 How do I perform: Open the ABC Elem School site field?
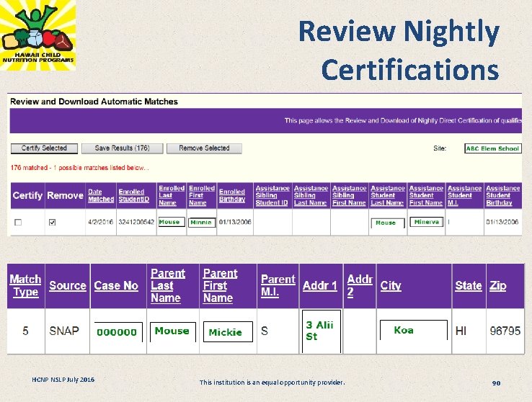pos(492,148)
